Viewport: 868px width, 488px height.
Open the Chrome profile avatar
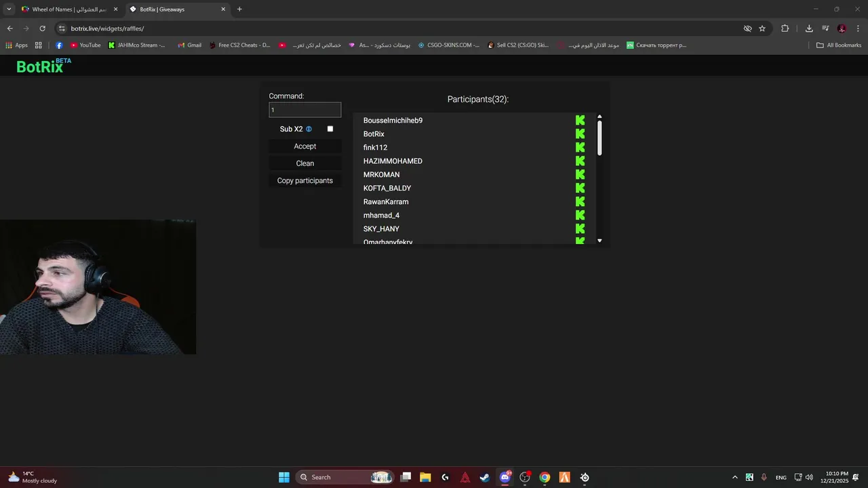point(842,28)
